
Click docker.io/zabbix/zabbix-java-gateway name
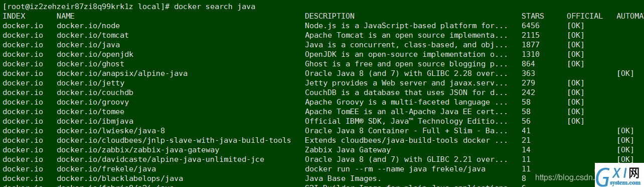pyautogui.click(x=138, y=150)
